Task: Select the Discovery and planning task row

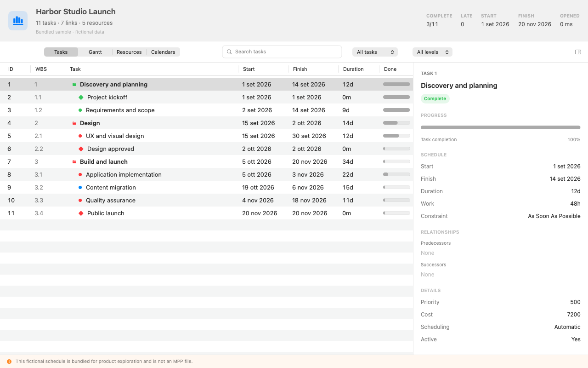Action: pos(206,85)
